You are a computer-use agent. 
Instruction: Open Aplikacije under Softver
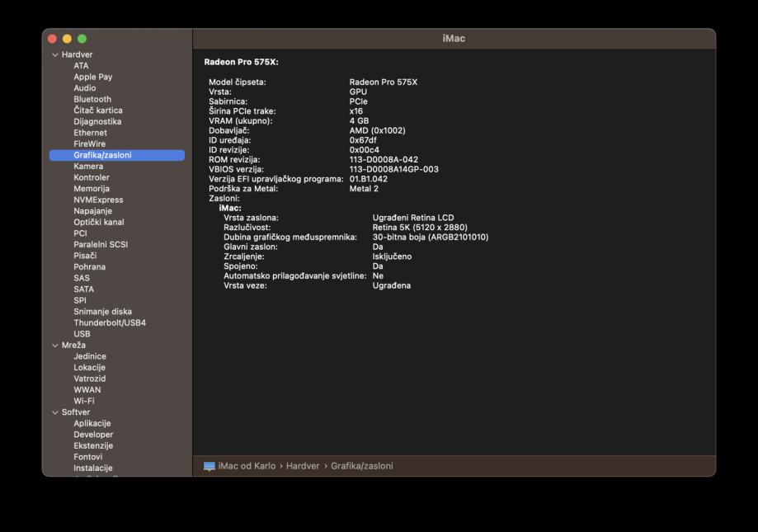tap(92, 423)
